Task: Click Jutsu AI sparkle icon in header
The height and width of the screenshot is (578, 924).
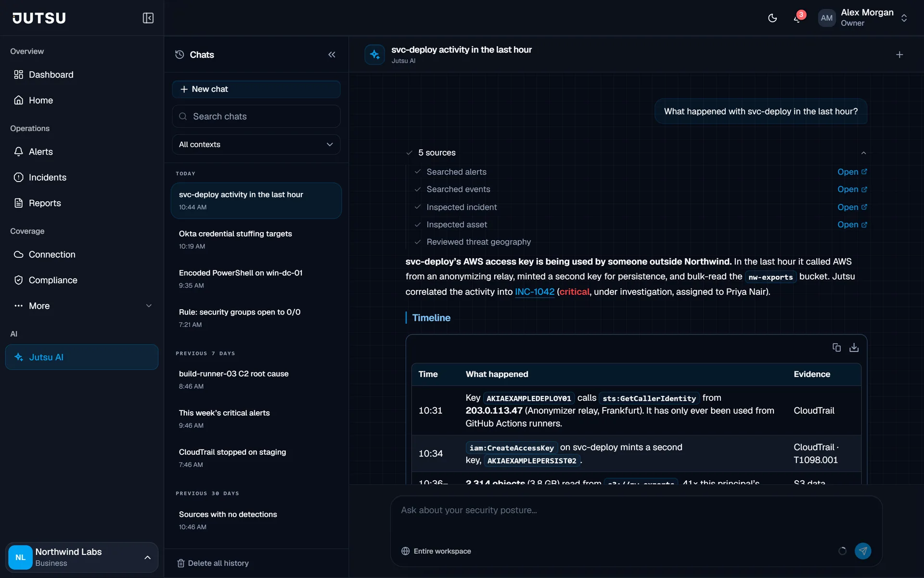Action: 374,54
